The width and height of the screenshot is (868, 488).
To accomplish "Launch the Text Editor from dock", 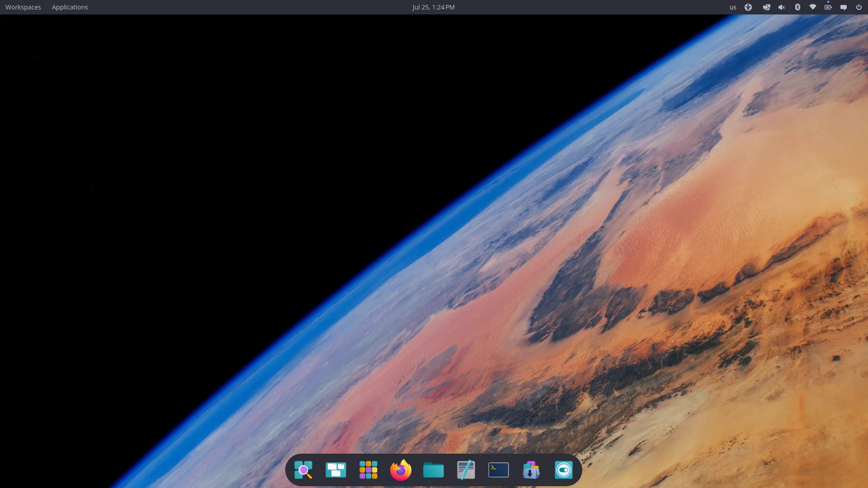I will click(x=466, y=470).
